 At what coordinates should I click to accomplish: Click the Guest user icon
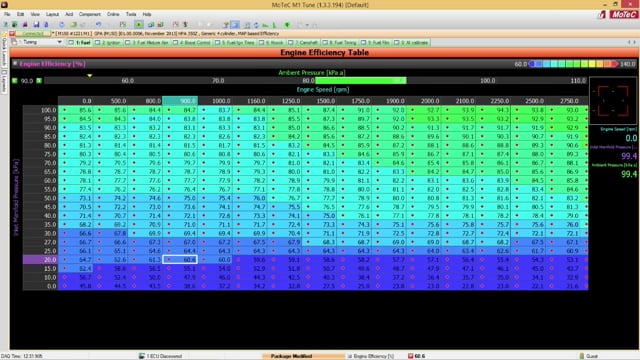click(x=582, y=356)
